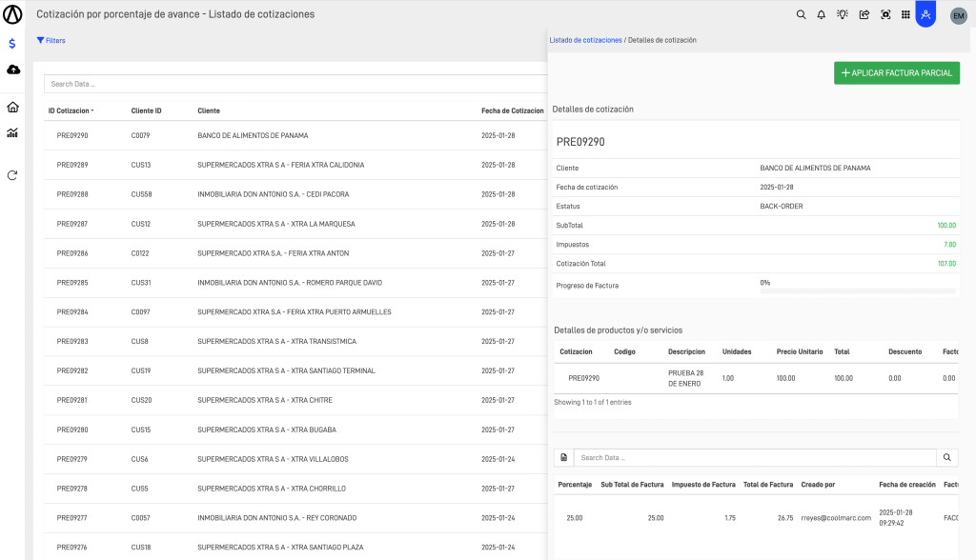
Task: Click the share/export icon in header
Action: tap(864, 14)
